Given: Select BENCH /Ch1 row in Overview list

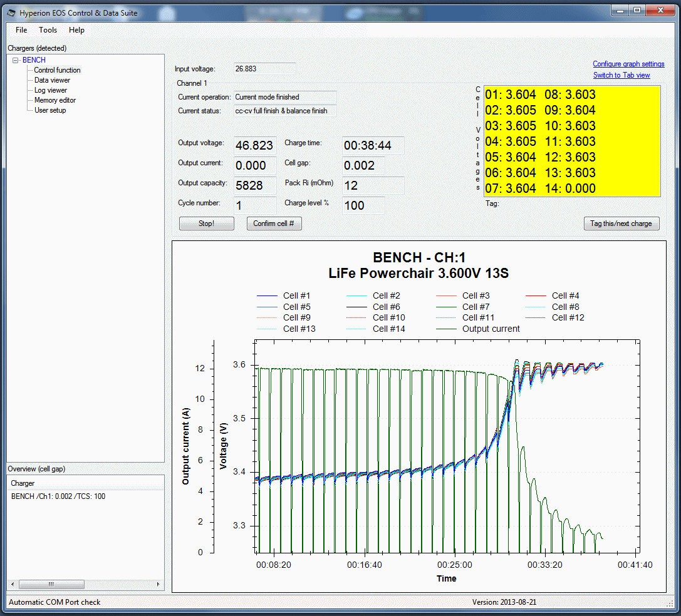Looking at the screenshot, I should 58,496.
